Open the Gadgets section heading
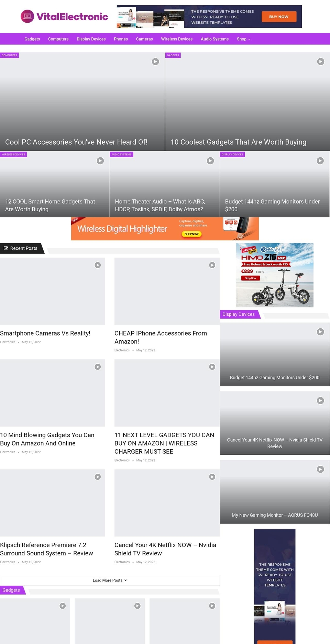330x644 pixels. (x=11, y=590)
